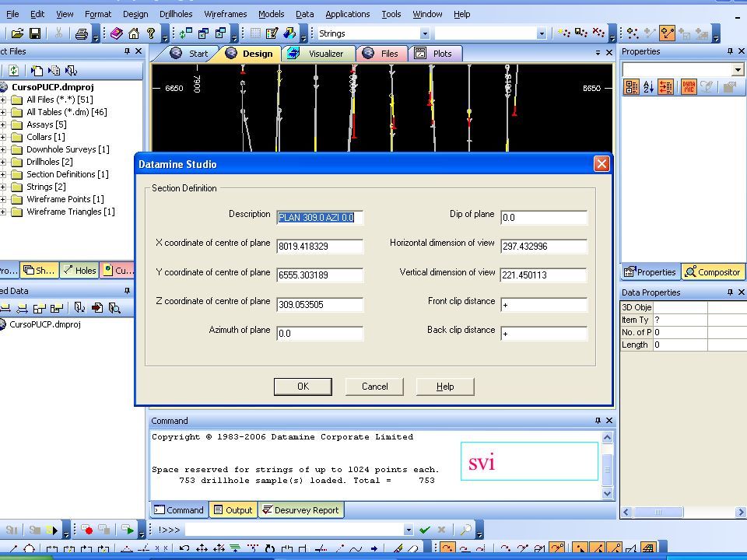Open the Properties panel object dropdown

[738, 70]
